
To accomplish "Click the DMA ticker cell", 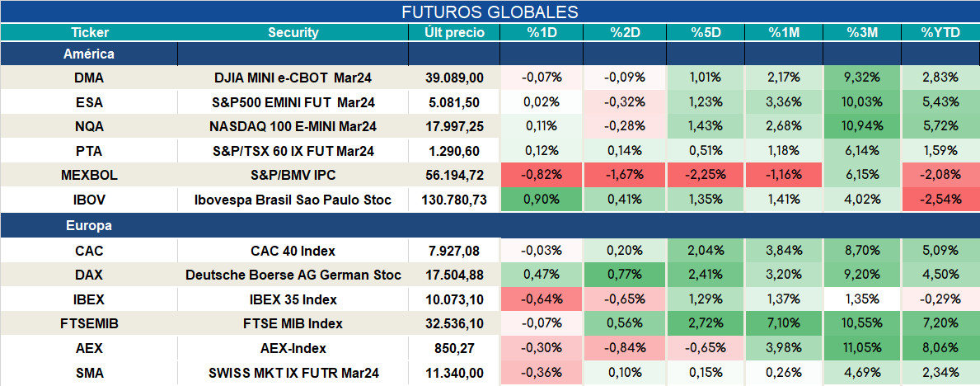I will pos(89,78).
